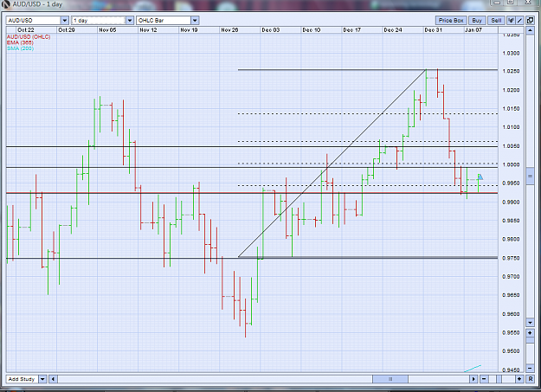Click the current price marker arrow
541x392 pixels.
(480, 177)
